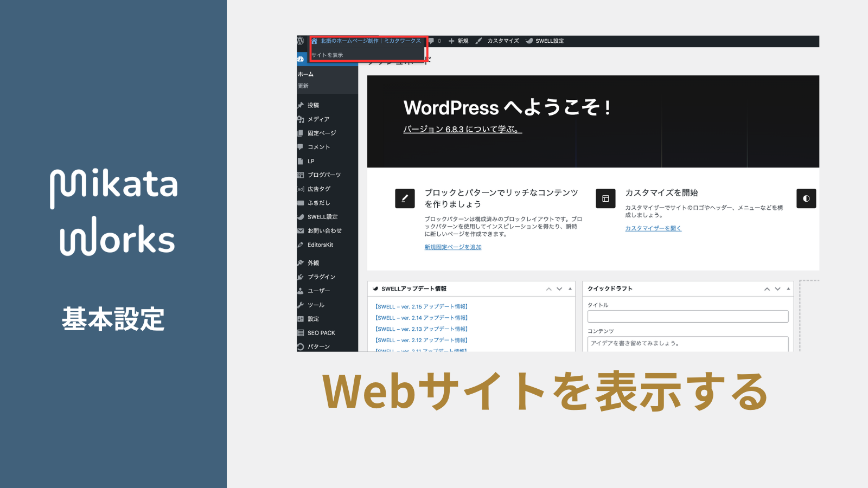868x488 pixels.
Task: Click the 新規固定ページを追加 link
Action: (453, 247)
